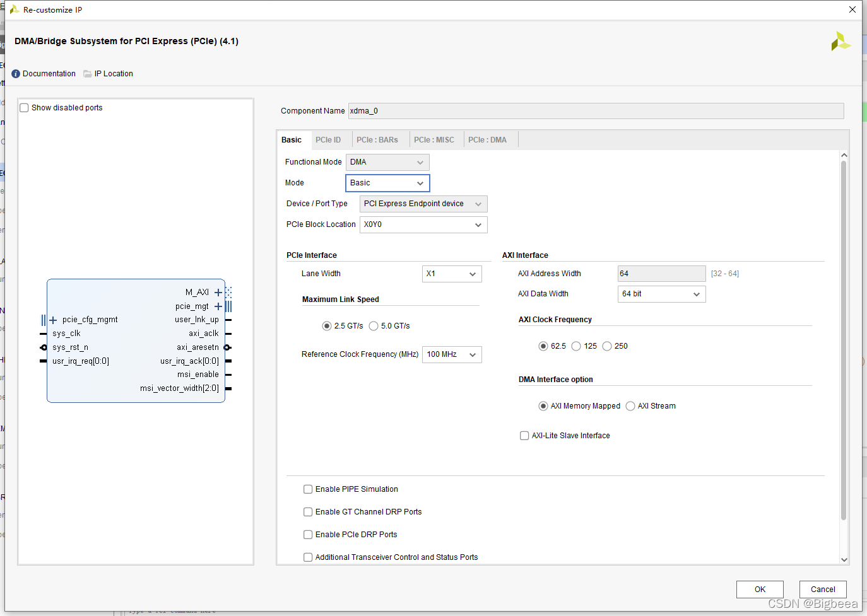
Task: Open Device / Port Type dropdown
Action: tap(423, 204)
